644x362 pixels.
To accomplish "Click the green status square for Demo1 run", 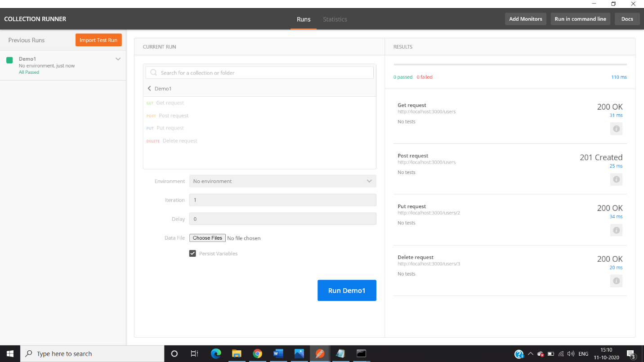I will point(9,60).
